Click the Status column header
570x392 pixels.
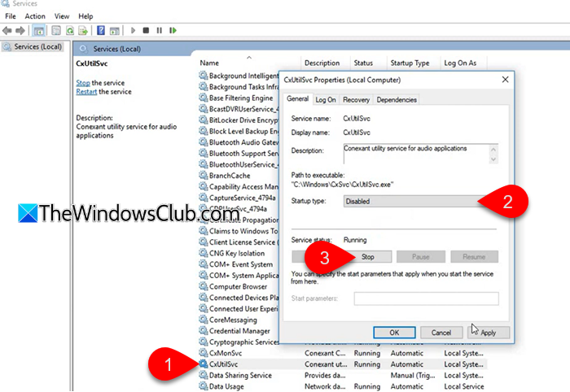(x=363, y=63)
